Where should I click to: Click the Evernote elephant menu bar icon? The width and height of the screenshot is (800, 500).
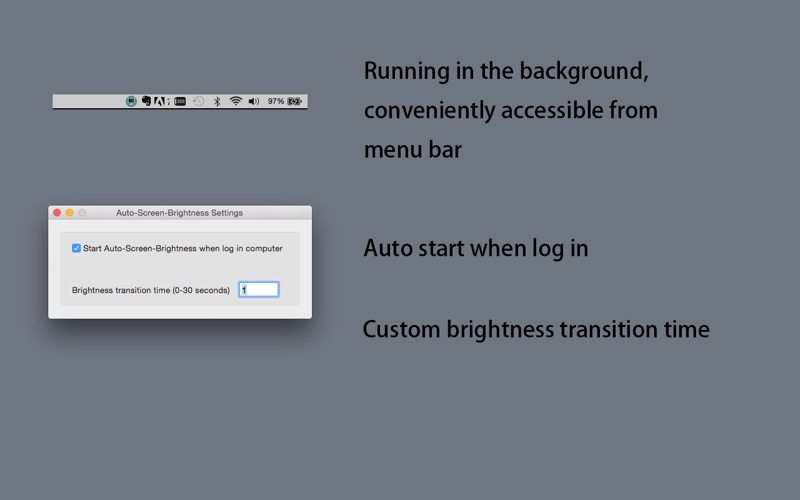pyautogui.click(x=146, y=101)
